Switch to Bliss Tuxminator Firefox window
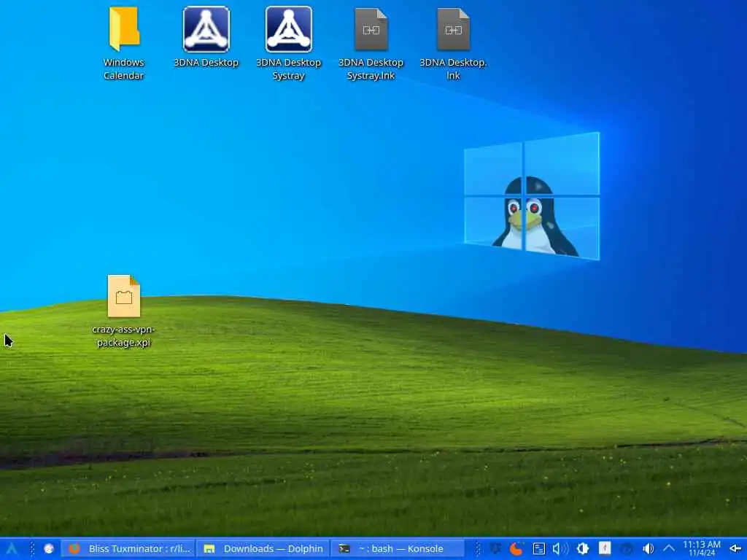 coord(128,549)
